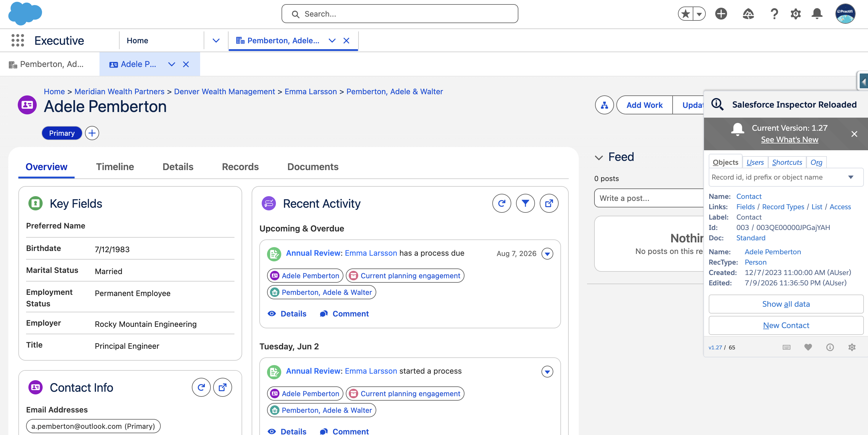Click the Adele Pemberton contact record icon
This screenshot has width=868, height=435.
click(x=27, y=105)
